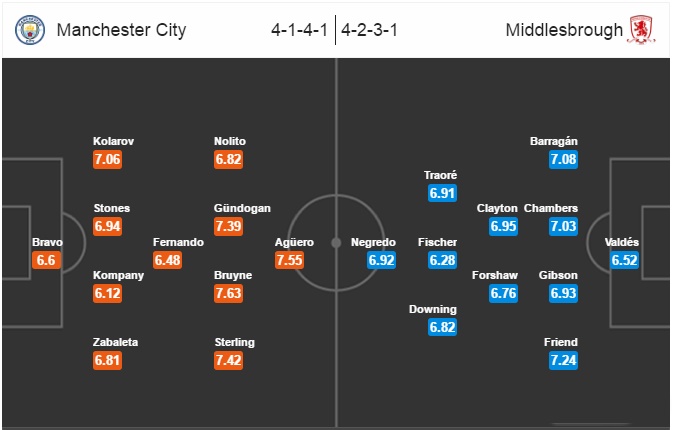The width and height of the screenshot is (673, 430).
Task: Select Friend's 7.24 rating badge
Action: (x=564, y=360)
